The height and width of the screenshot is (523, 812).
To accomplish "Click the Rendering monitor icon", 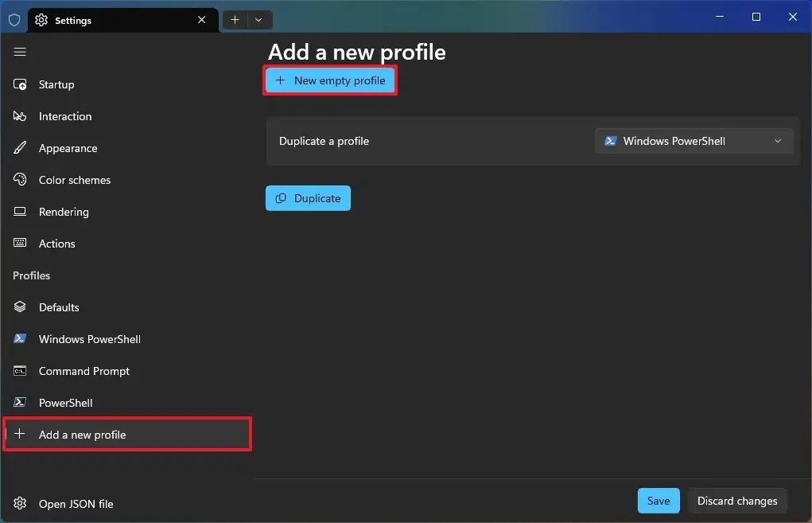I will 20,212.
